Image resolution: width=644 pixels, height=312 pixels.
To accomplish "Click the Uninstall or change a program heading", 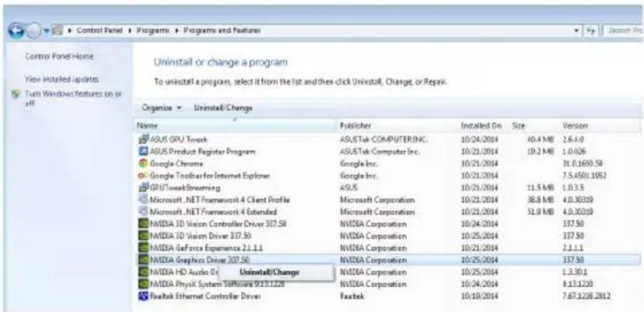I will pos(221,63).
